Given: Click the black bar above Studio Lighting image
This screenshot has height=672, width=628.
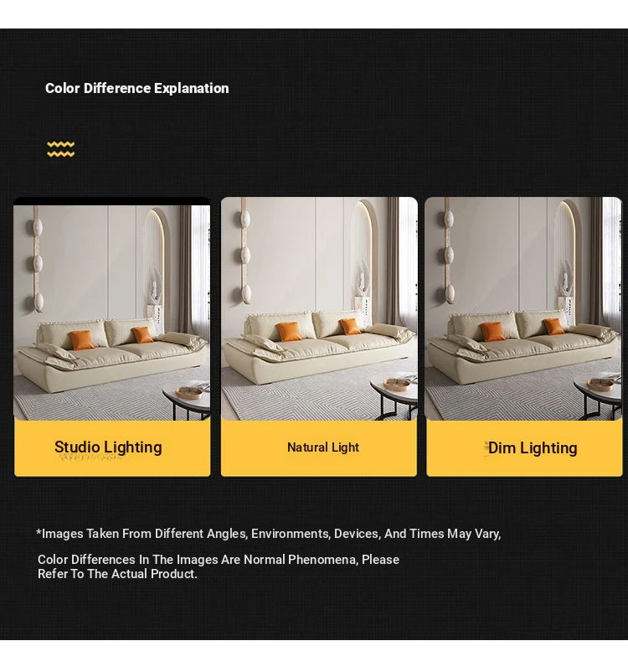Looking at the screenshot, I should (x=112, y=201).
